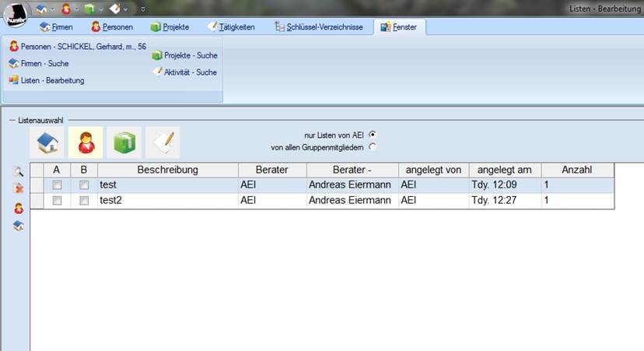
Task: Switch to the Schlüssel-Verzeichnisse tab
Action: pyautogui.click(x=318, y=27)
